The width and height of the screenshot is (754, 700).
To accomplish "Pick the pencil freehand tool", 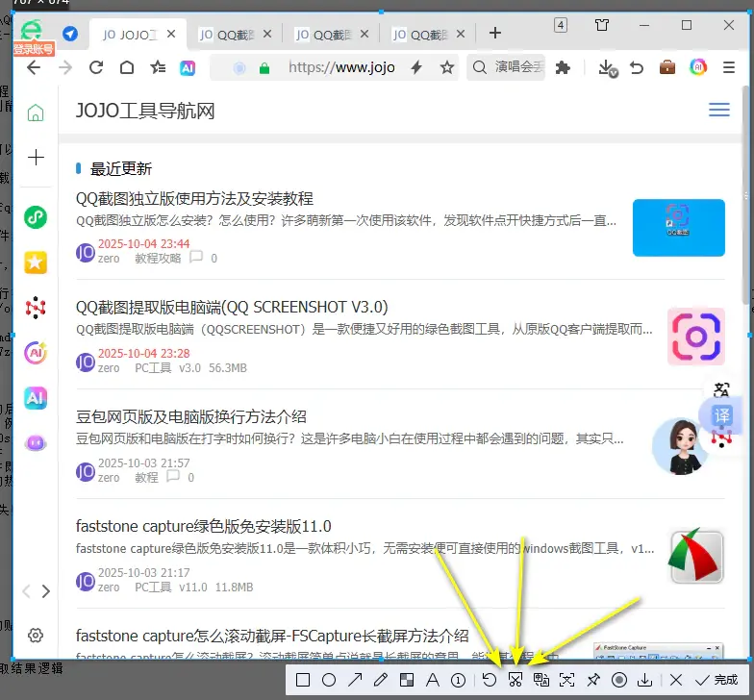I will (x=381, y=680).
